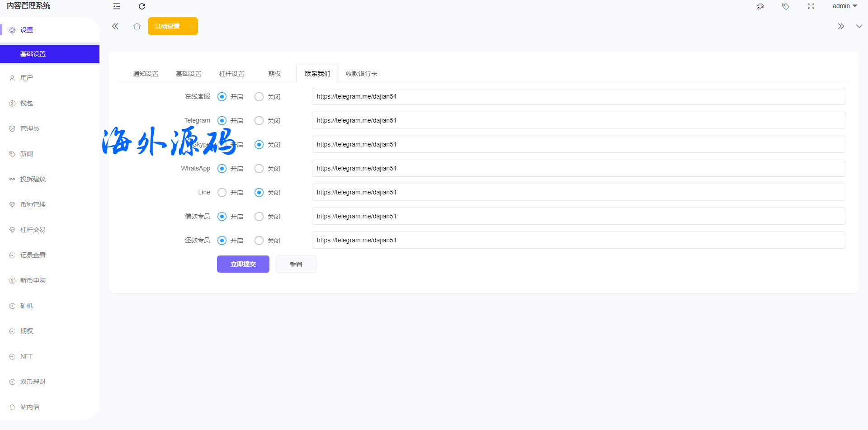Set 在线客服 to 关闭
868x430 pixels.
[259, 97]
